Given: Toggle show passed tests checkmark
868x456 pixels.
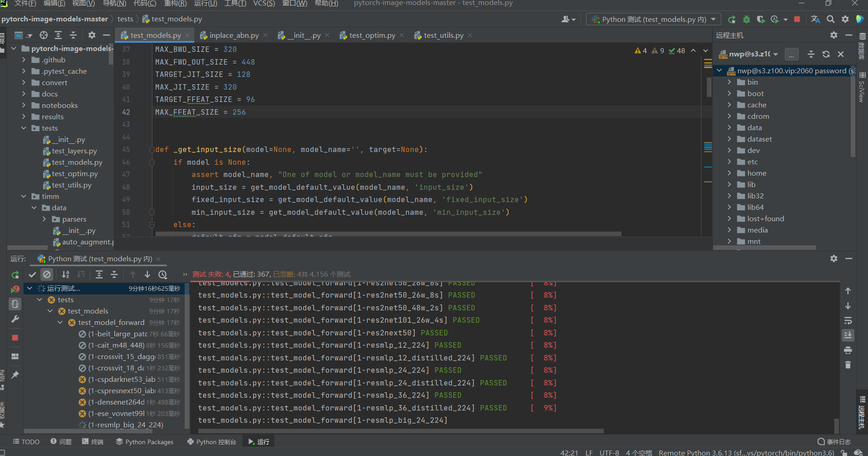Looking at the screenshot, I should point(32,274).
